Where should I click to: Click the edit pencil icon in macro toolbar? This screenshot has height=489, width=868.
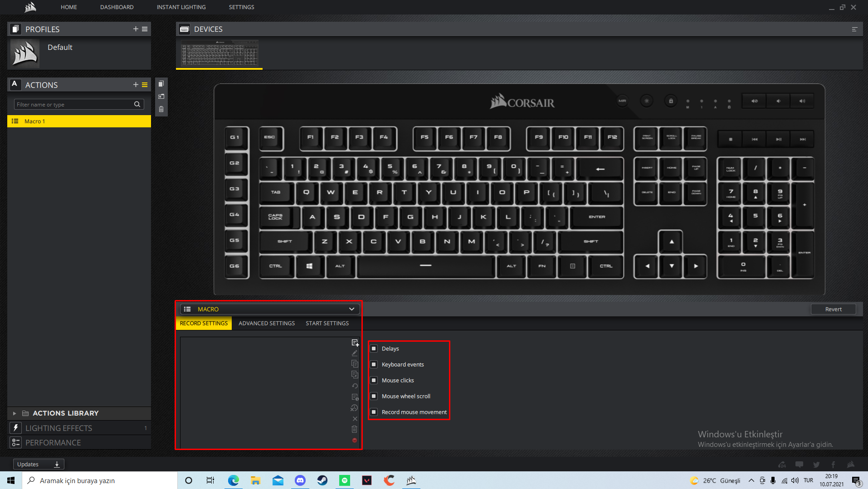coord(355,353)
